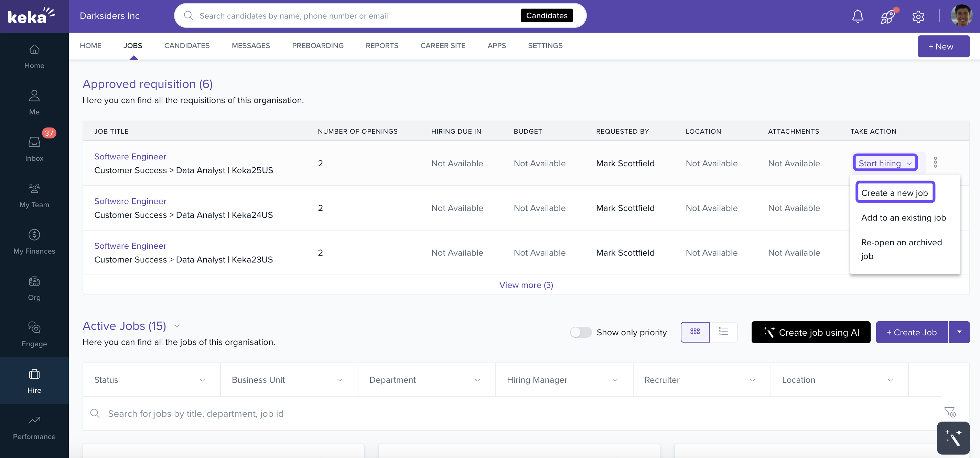Viewport: 980px width, 458px height.
Task: Click the three-dot menu beside Start hiring
Action: click(x=936, y=163)
